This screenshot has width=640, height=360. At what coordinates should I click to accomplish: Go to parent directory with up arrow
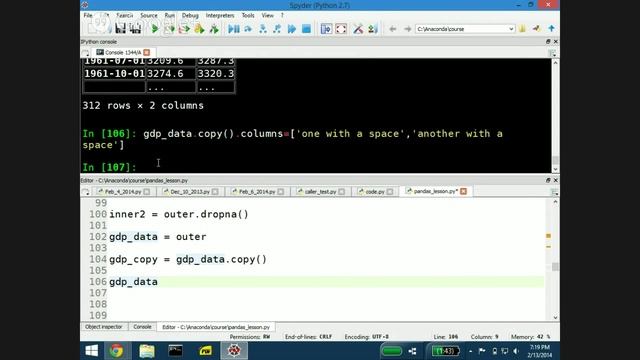[x=551, y=29]
